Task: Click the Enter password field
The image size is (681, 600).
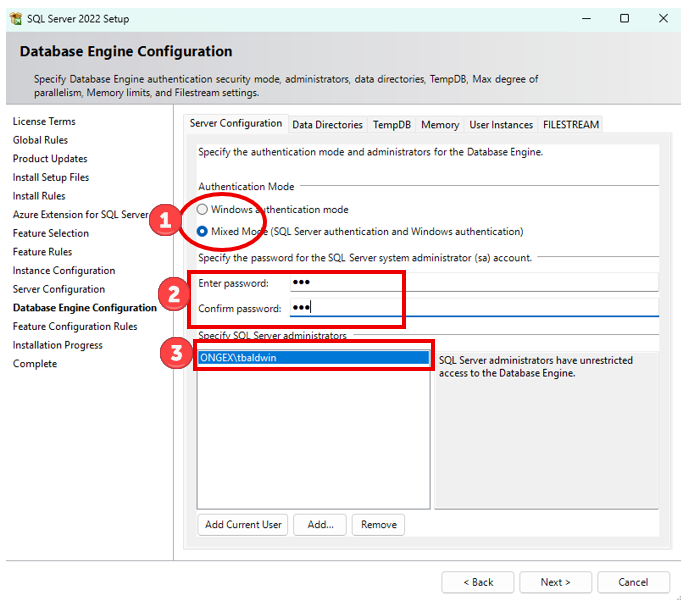Action: click(x=474, y=282)
